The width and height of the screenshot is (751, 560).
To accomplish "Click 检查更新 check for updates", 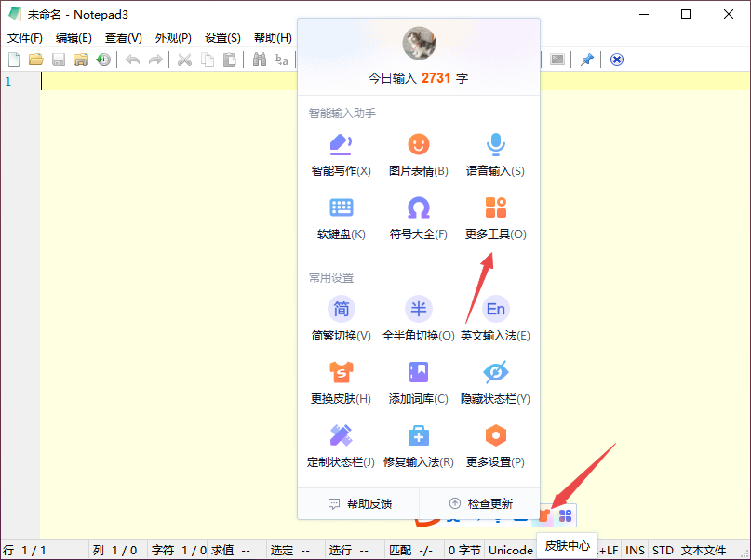I will coord(480,503).
